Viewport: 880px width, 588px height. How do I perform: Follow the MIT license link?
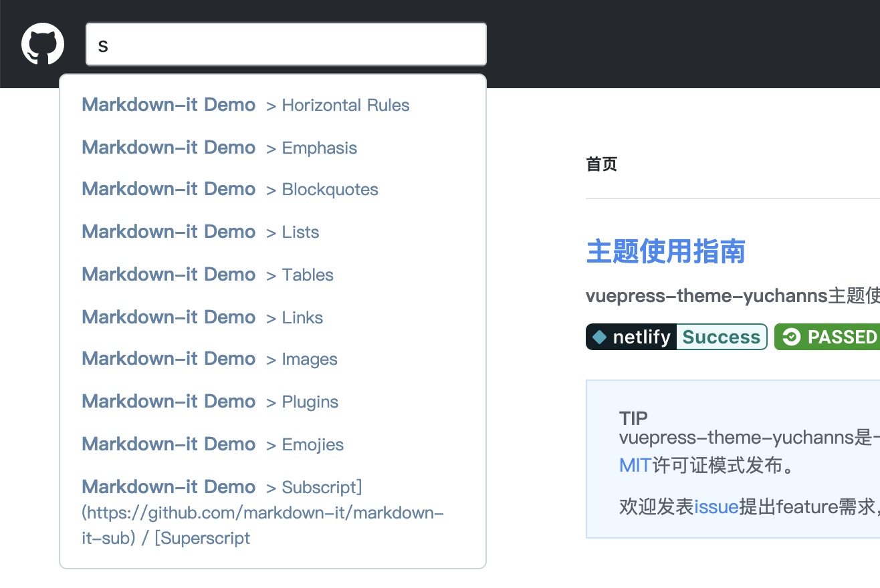pos(635,465)
